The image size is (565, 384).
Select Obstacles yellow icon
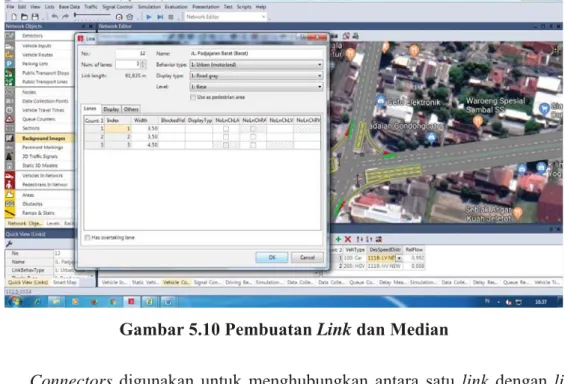point(9,204)
